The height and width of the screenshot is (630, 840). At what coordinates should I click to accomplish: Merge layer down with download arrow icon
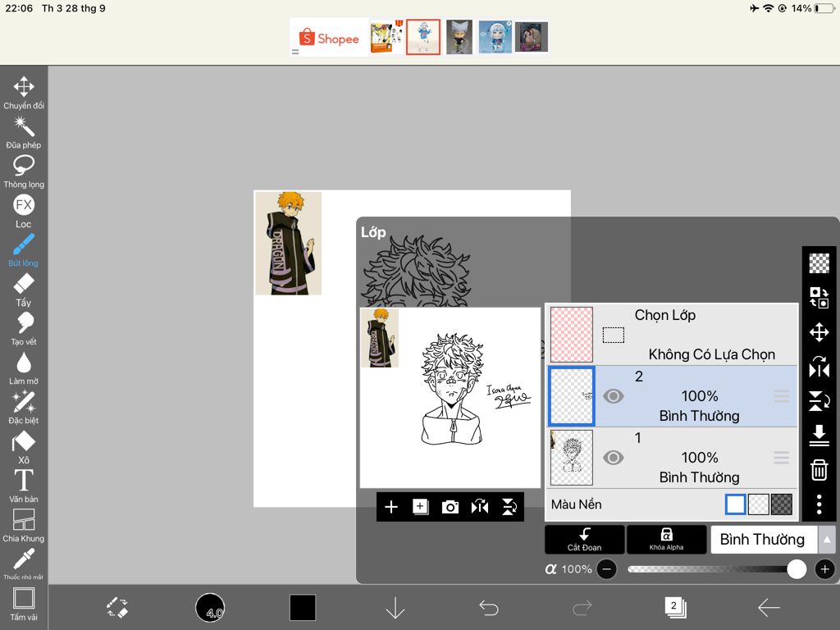point(819,436)
